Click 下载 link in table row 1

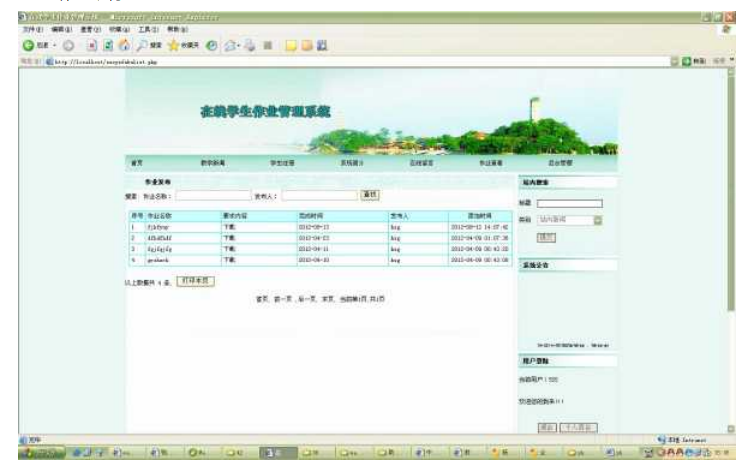(229, 227)
